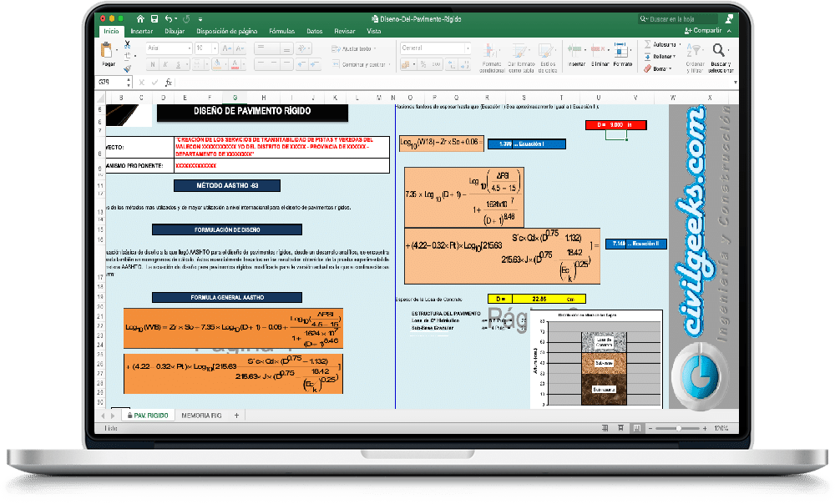Open Ordenar y filtrar
Image resolution: width=835 pixels, height=504 pixels.
(695, 58)
